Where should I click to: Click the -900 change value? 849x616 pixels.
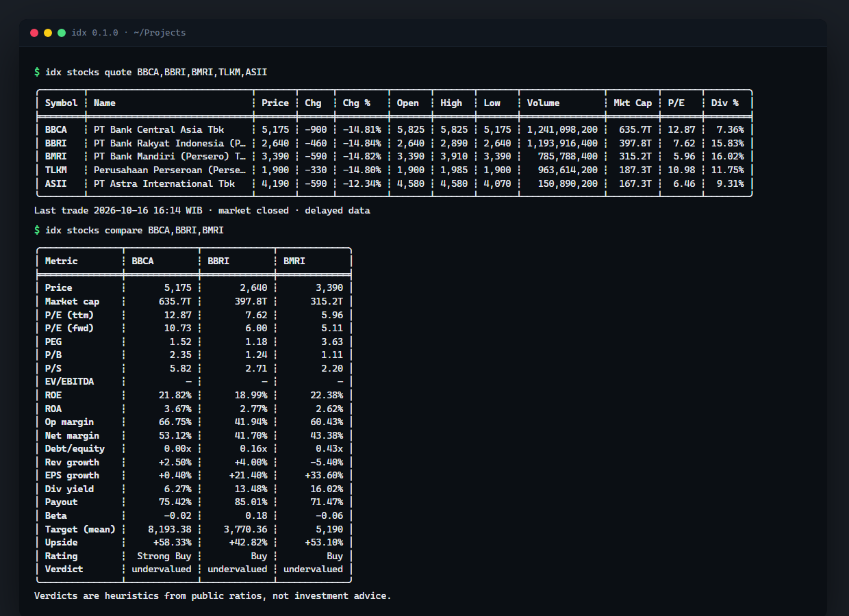pos(316,129)
